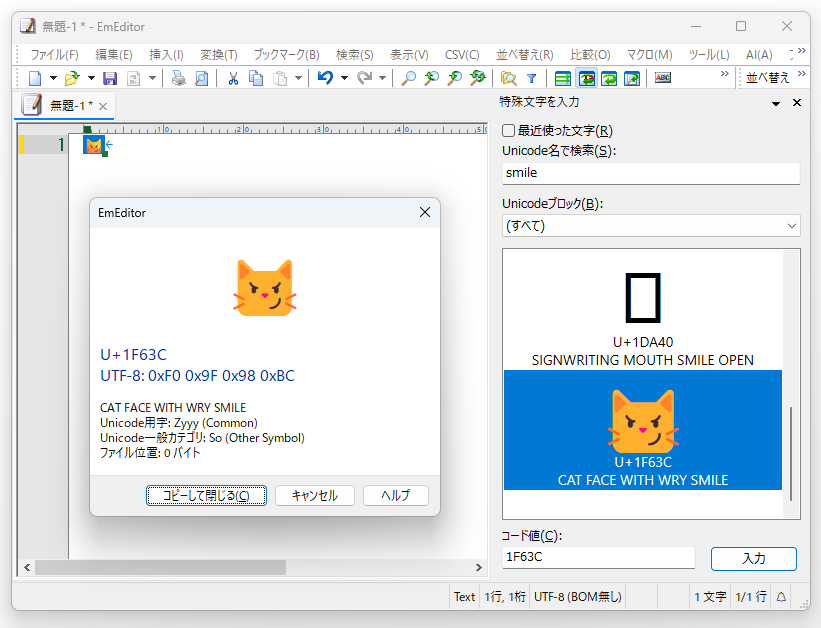Expand the Unicodeブロック combo box

click(x=791, y=226)
